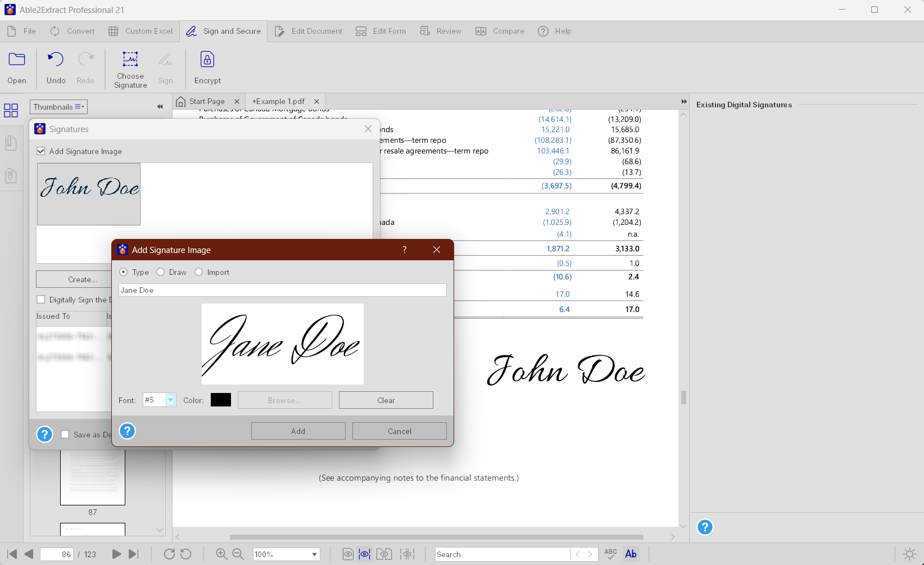Uncheck Add Signature Image checkbox
This screenshot has height=565, width=924.
(41, 151)
